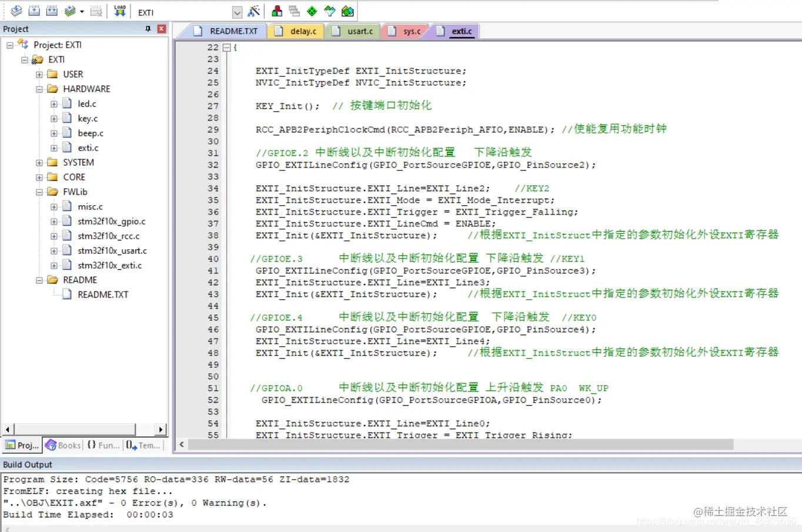Open the EXTI target selection dropdown
Screen dimensions: 802x532
coord(237,12)
